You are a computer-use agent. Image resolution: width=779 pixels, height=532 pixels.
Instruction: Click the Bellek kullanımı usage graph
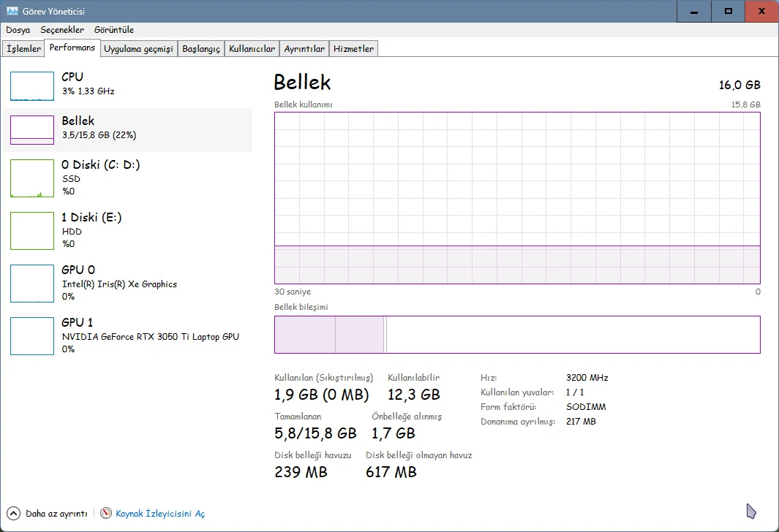point(517,198)
